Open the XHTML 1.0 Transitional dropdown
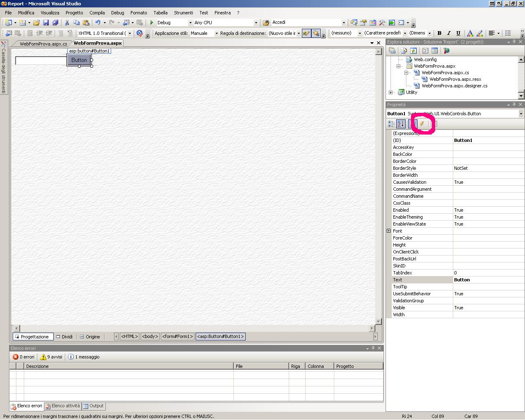Image resolution: width=525 pixels, height=420 pixels. 130,33
